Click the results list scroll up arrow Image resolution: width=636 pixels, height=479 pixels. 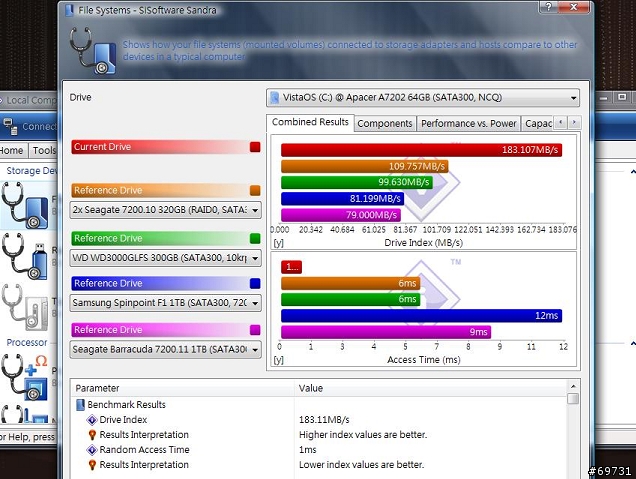click(573, 386)
